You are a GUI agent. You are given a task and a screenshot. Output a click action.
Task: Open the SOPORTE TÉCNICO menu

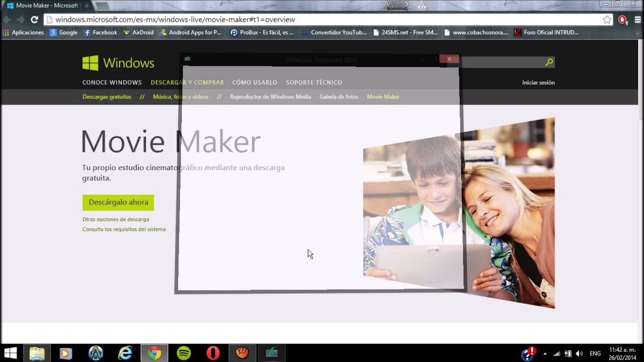coord(314,82)
